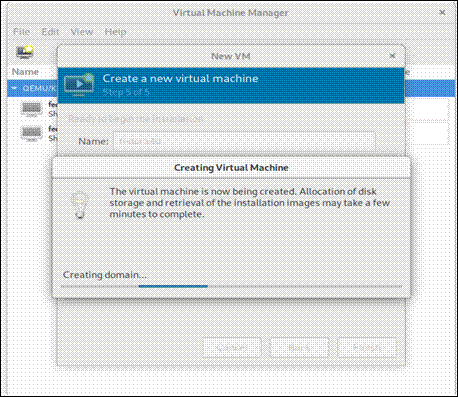The image size is (458, 397).
Task: Close the Virtual Machine Manager window
Action: coord(442,13)
